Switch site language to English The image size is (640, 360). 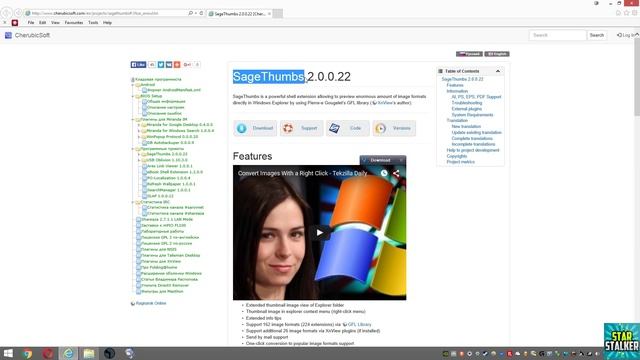[497, 54]
